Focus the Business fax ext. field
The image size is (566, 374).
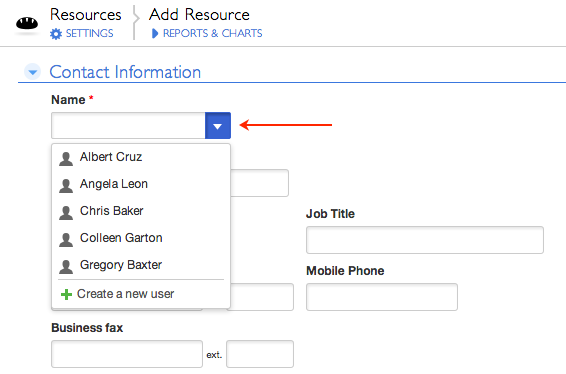click(x=260, y=354)
